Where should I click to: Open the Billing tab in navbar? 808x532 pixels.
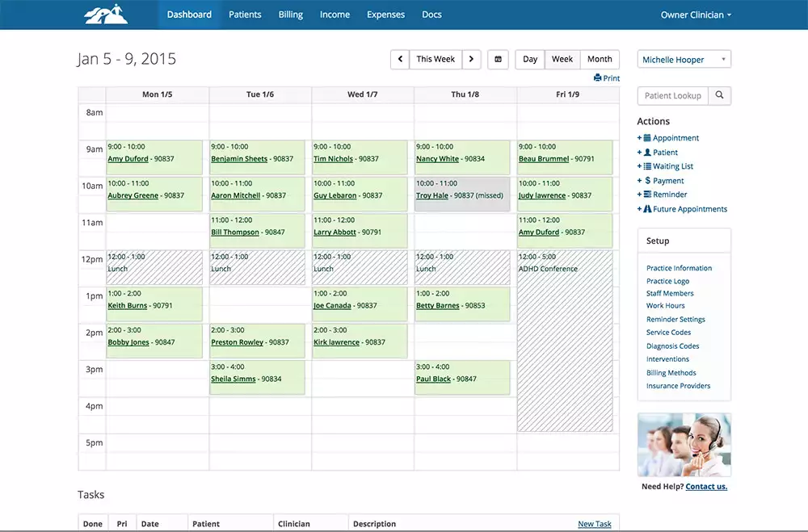291,15
